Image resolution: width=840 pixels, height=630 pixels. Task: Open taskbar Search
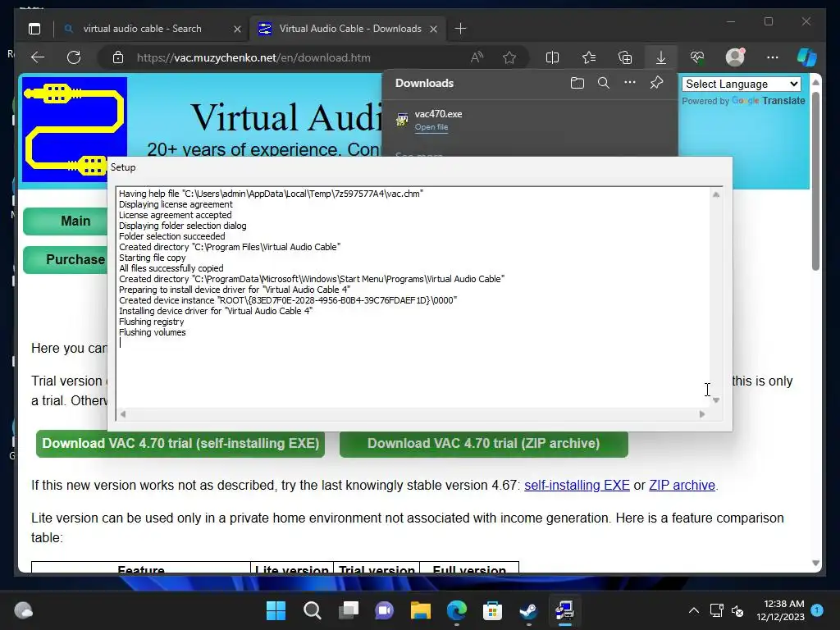(313, 610)
